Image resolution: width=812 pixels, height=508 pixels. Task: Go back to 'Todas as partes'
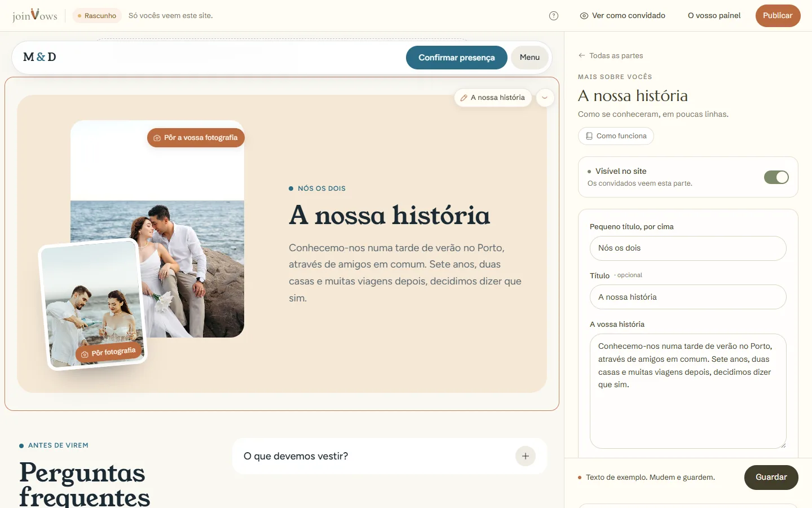click(611, 55)
